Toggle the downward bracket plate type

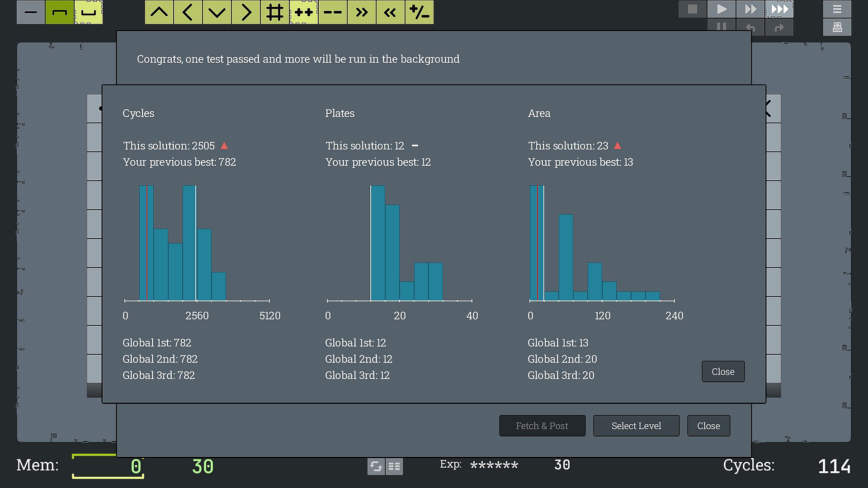(x=60, y=12)
